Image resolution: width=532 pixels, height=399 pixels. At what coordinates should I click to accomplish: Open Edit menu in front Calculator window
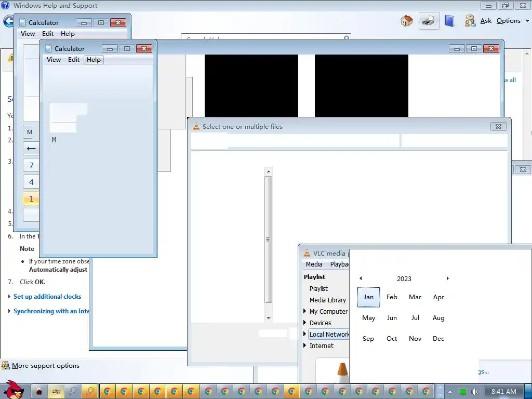(x=74, y=59)
